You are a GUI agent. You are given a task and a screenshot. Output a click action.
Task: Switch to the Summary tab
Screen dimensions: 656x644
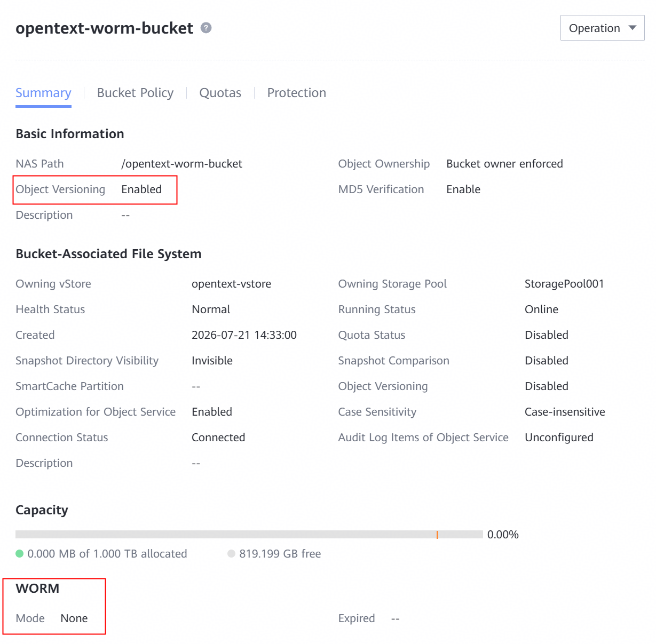click(43, 93)
